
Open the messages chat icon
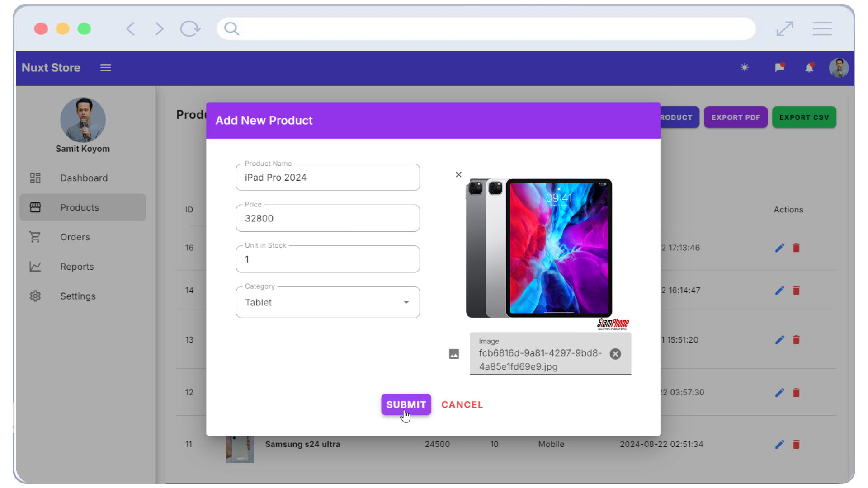click(x=779, y=68)
